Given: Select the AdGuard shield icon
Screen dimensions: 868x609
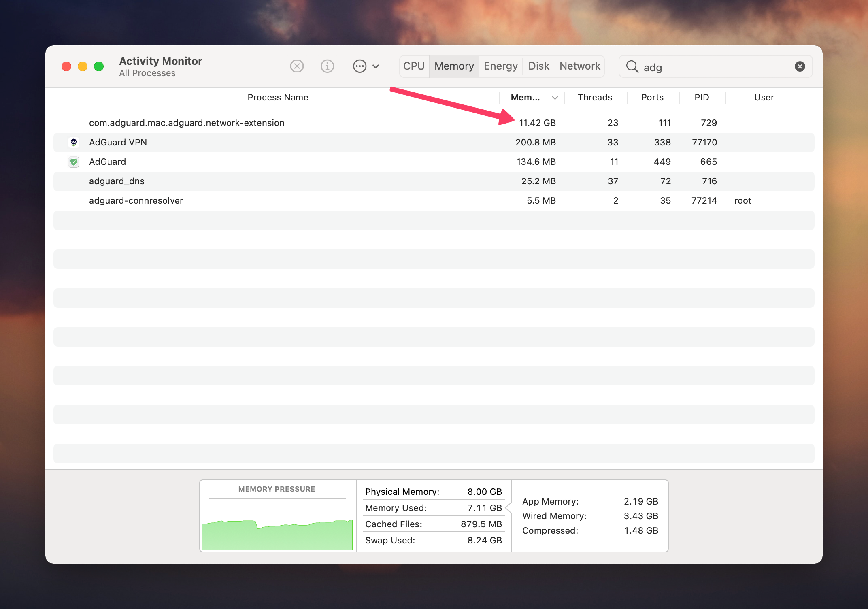Looking at the screenshot, I should [x=74, y=162].
